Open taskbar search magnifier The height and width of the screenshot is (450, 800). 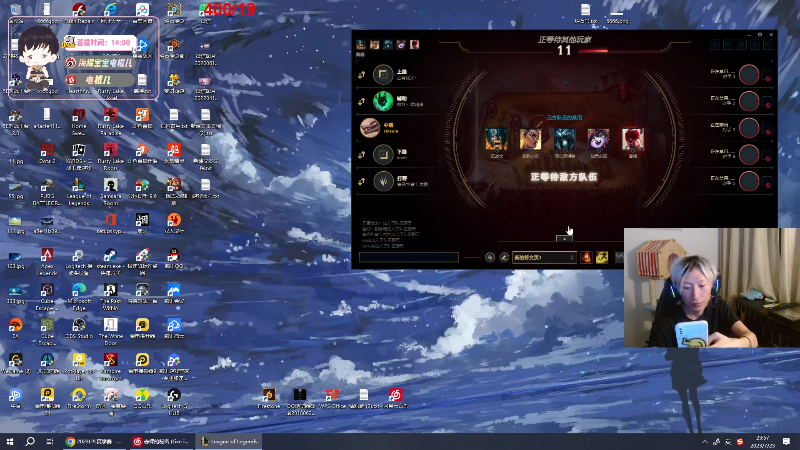point(30,441)
